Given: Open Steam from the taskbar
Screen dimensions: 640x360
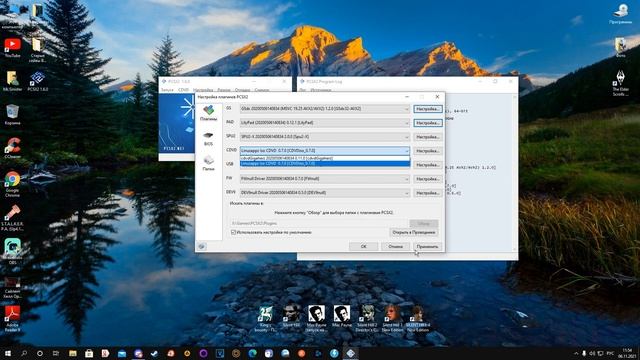Looking at the screenshot, I should (x=154, y=353).
